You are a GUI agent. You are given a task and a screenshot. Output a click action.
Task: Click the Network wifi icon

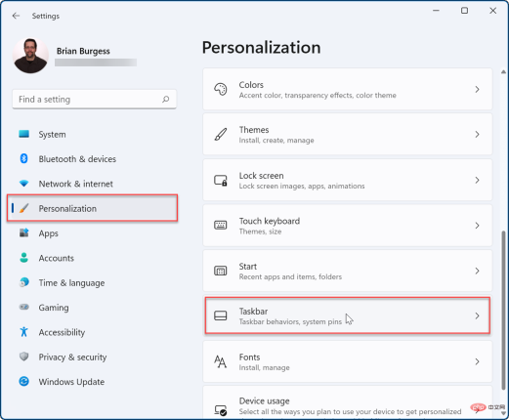coord(23,184)
